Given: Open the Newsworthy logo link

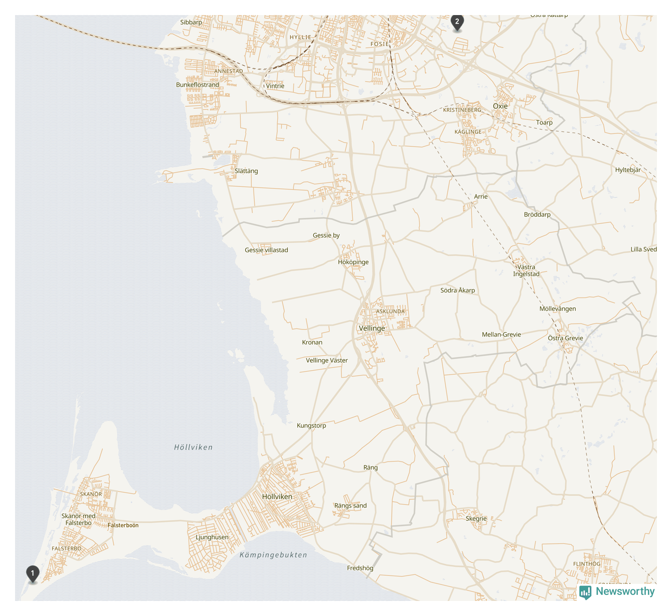Looking at the screenshot, I should click(617, 592).
